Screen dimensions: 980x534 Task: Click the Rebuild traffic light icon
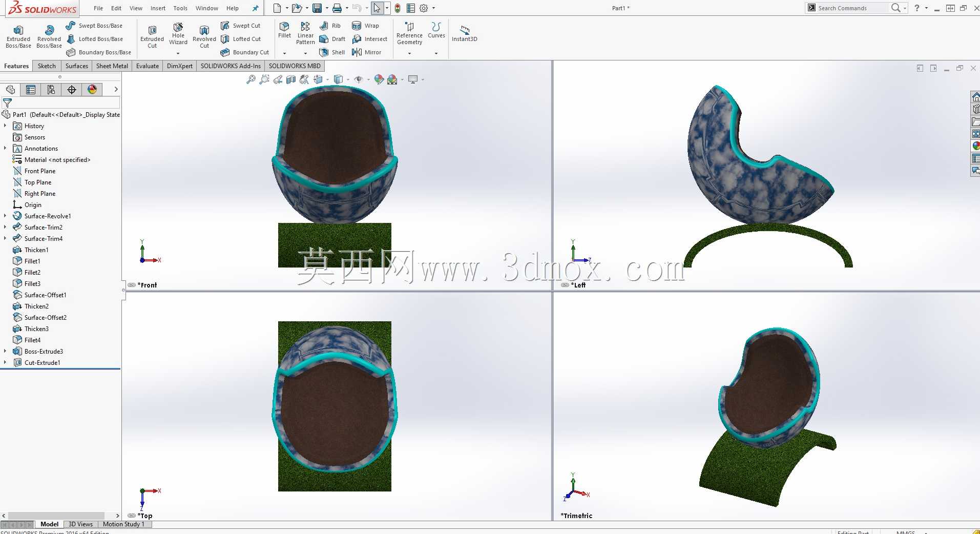coord(398,8)
